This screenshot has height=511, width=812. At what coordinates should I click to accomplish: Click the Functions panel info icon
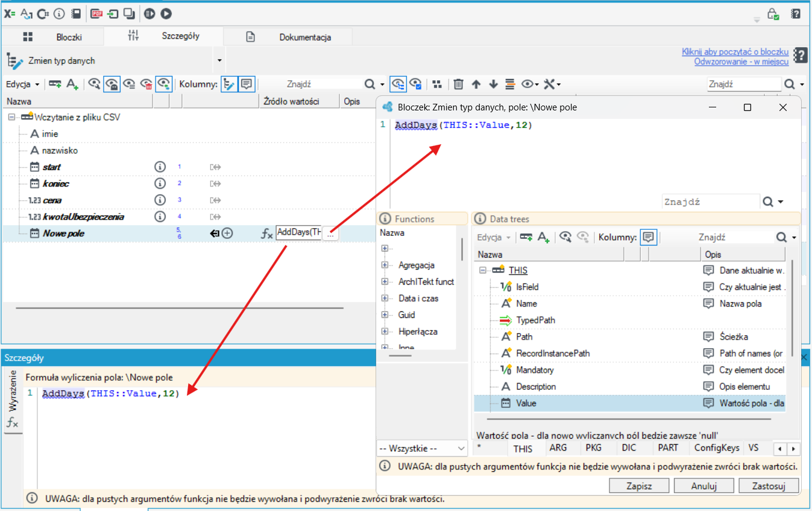click(385, 219)
